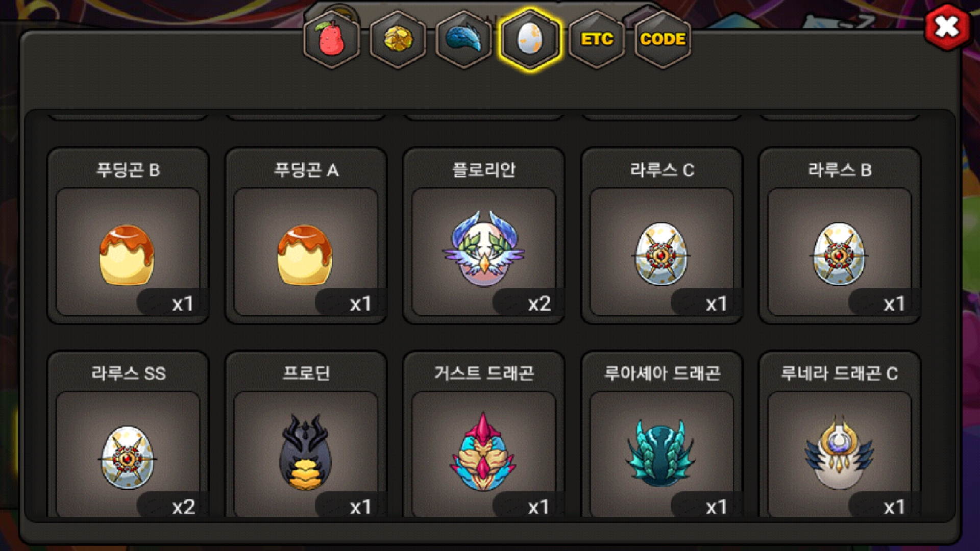Viewport: 980px width, 551px height.
Task: Select the egg inventory tab
Action: (530, 39)
